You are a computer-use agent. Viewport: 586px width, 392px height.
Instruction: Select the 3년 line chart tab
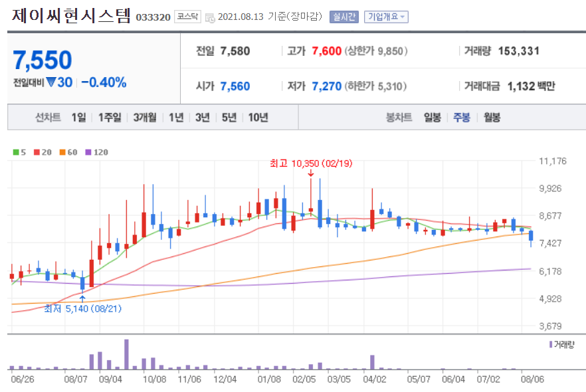[x=202, y=118]
